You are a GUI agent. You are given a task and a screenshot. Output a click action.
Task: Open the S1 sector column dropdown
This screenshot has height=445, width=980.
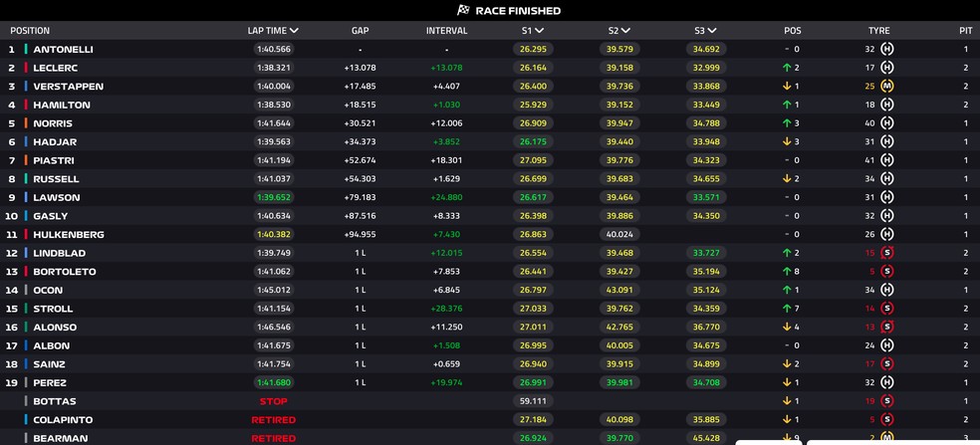tap(540, 30)
